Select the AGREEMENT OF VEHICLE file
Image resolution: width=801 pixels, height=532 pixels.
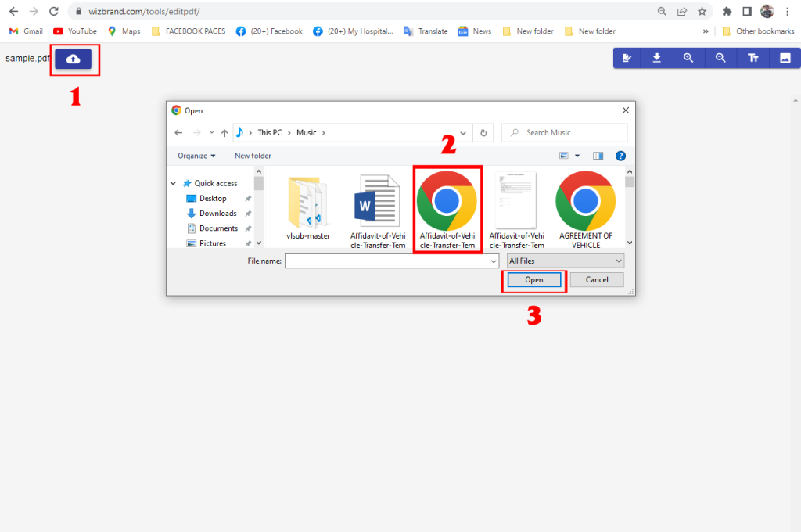(585, 209)
